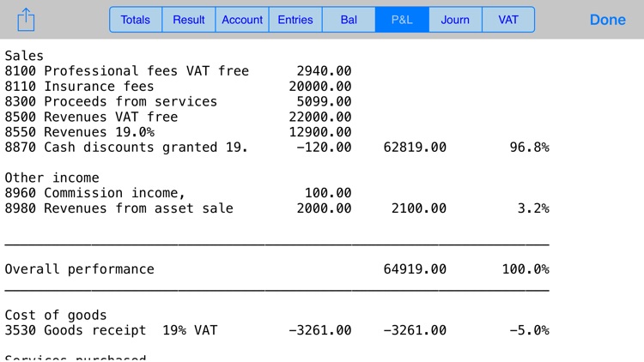Screen dimensions: 644x362
Task: Open the VAT tab
Action: pyautogui.click(x=508, y=19)
